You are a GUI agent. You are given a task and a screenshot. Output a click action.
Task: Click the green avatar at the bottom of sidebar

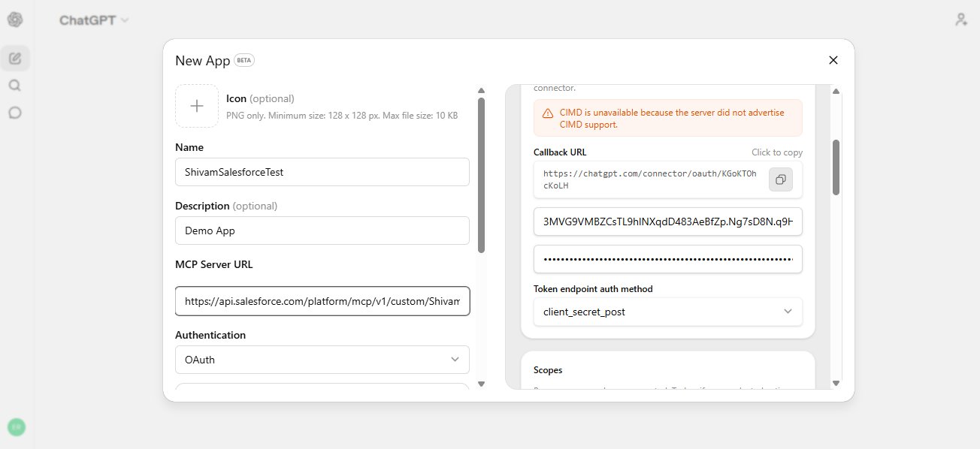16,426
